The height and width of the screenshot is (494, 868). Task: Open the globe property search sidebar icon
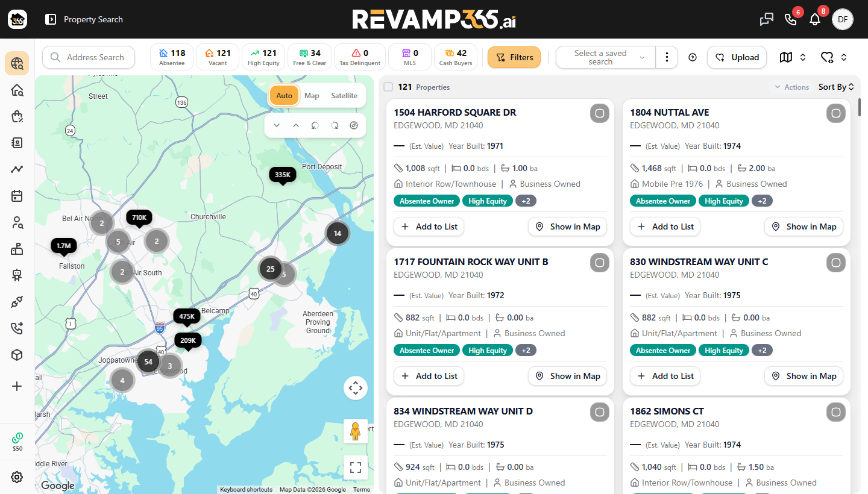[x=17, y=63]
